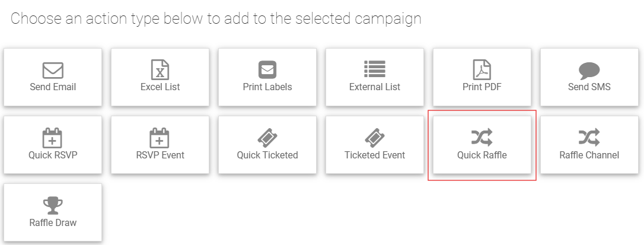Image resolution: width=644 pixels, height=245 pixels.
Task: Click the envelope icon for Send Email
Action: pyautogui.click(x=53, y=70)
